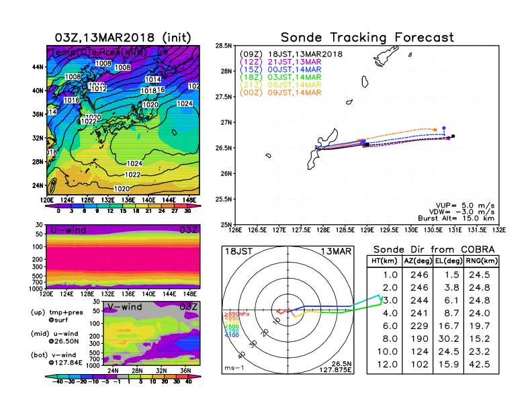This screenshot has height=411, width=532.
Task: Click the "(bot) v-wind @127.84E" note
Action: (x=56, y=359)
